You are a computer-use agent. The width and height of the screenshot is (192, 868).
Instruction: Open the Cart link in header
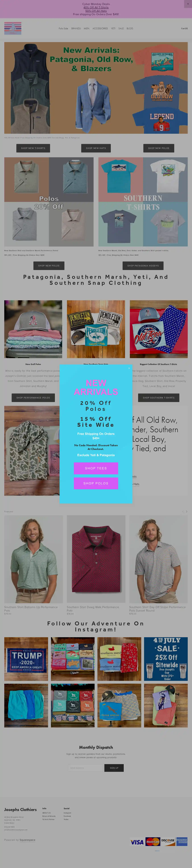pyautogui.click(x=184, y=28)
